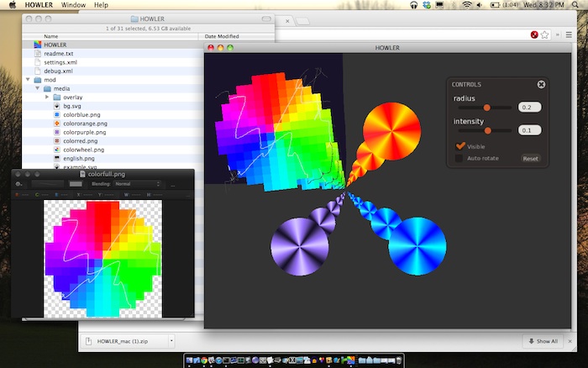Open Google Chrome from the Dock
Screen dimensions: 588x368
pos(204,360)
